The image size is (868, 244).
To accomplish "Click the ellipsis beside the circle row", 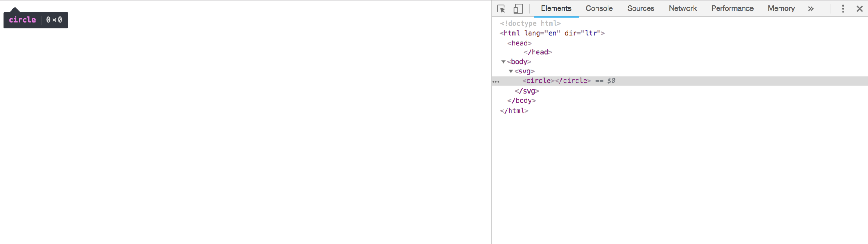I will [496, 81].
